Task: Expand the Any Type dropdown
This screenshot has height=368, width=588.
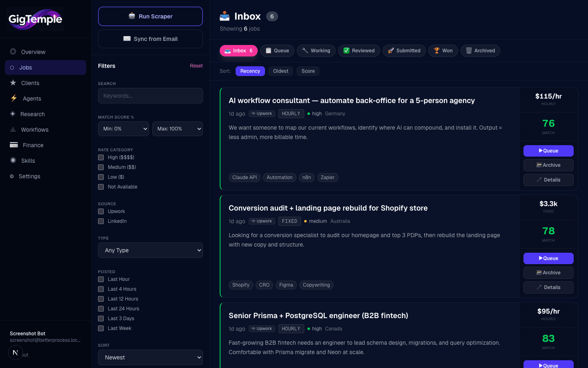Action: (150, 250)
